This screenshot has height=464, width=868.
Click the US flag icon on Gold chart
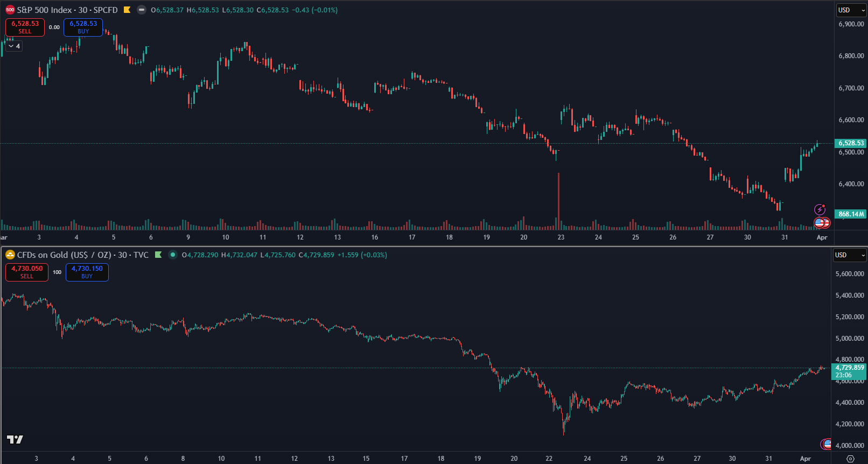point(827,444)
